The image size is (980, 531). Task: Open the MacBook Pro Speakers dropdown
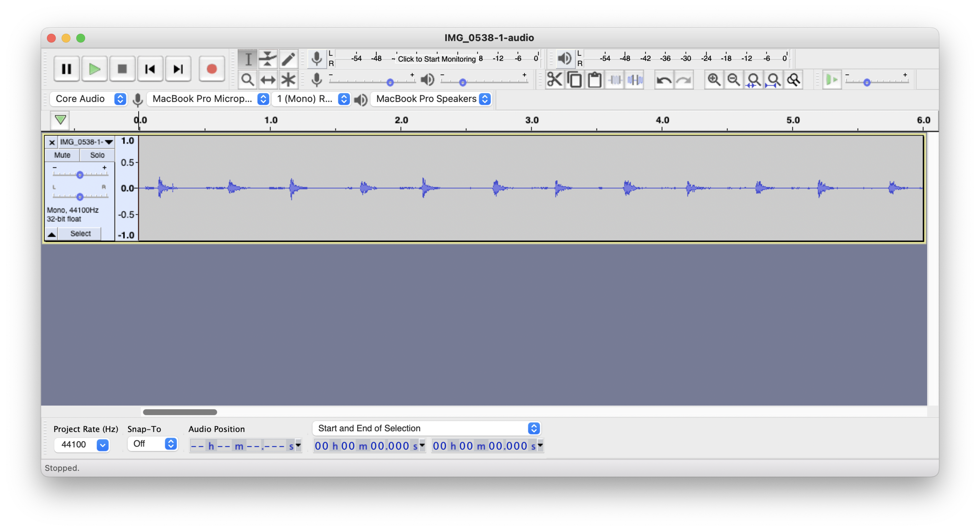click(x=432, y=99)
